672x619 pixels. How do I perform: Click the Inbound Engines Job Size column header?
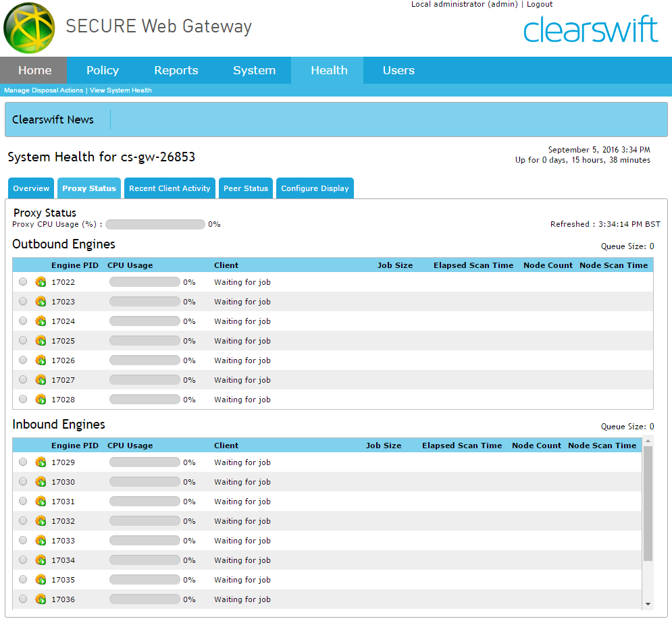coord(384,446)
